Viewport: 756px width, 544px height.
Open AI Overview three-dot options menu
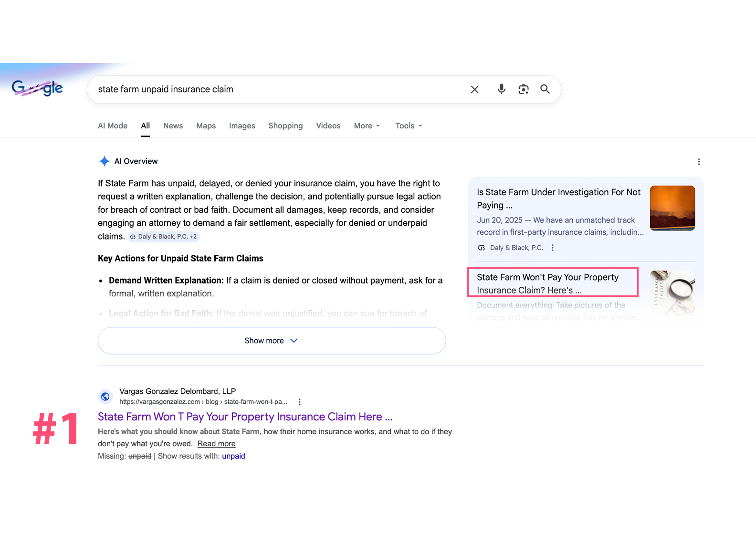click(699, 162)
